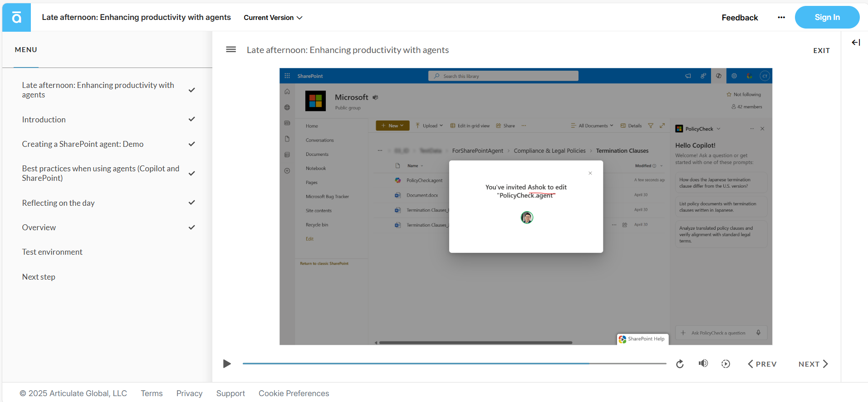Click the Search this library field
This screenshot has height=402, width=868.
[x=503, y=76]
